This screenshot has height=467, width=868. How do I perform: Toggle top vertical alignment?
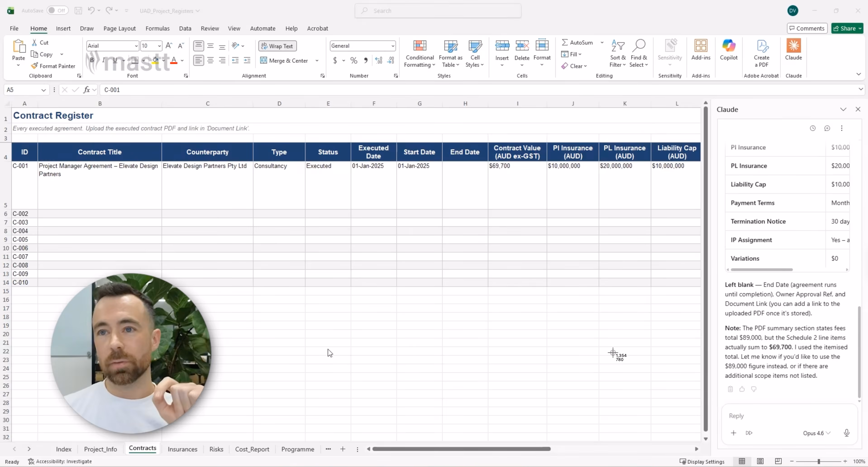[198, 46]
